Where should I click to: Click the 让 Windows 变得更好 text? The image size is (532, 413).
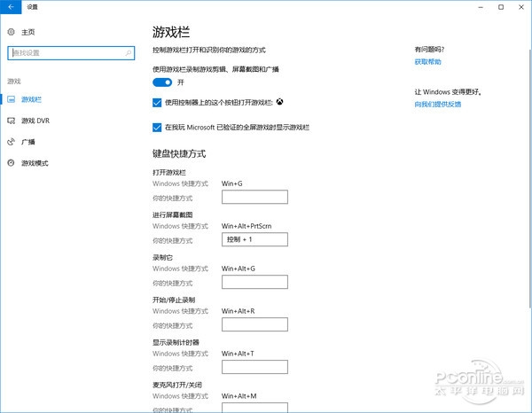tap(448, 92)
